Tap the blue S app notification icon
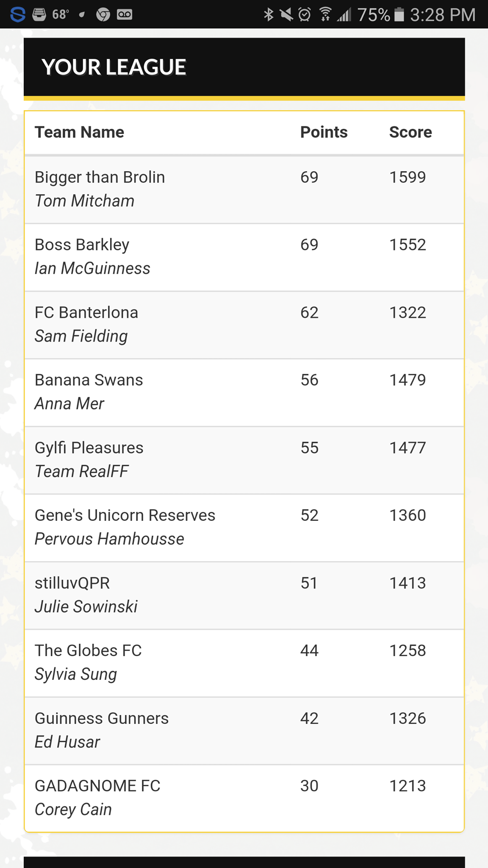 coord(18,15)
